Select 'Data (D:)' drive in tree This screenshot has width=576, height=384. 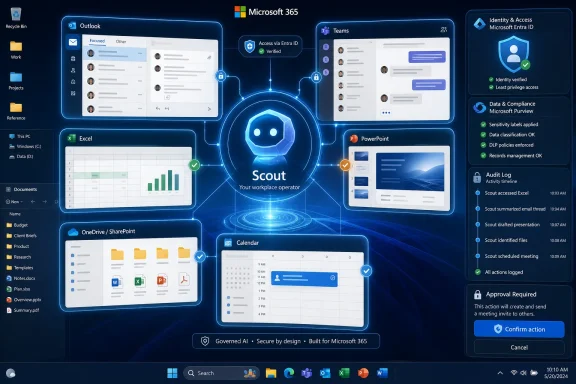coord(21,156)
